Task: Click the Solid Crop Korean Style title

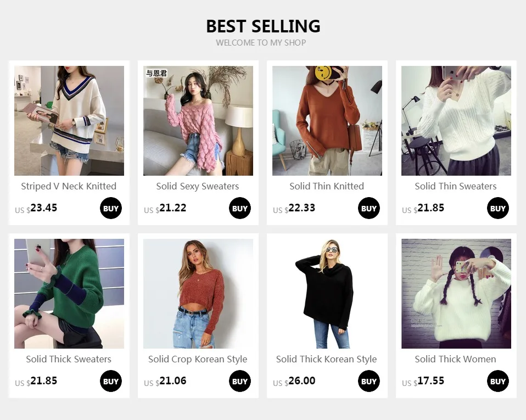Action: [198, 359]
